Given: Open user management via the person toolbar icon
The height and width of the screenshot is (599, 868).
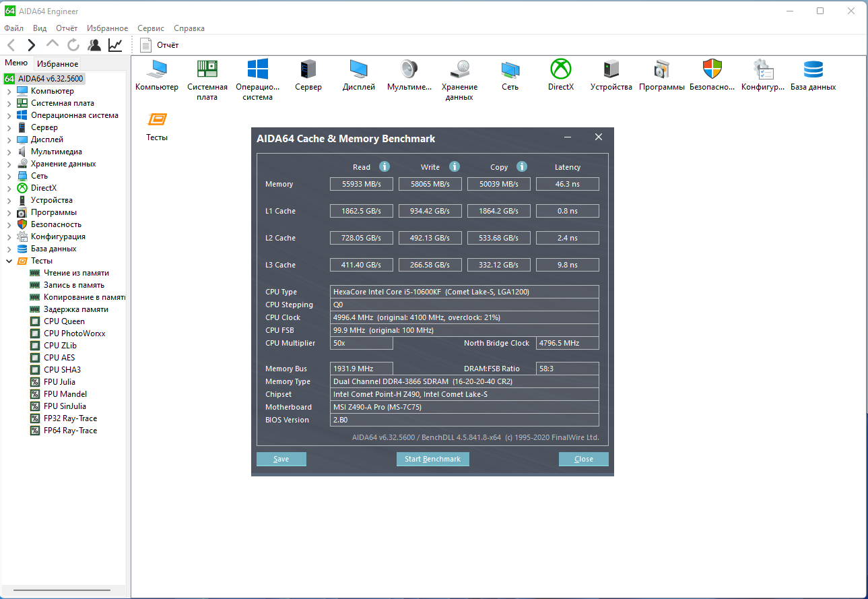Looking at the screenshot, I should pos(94,45).
